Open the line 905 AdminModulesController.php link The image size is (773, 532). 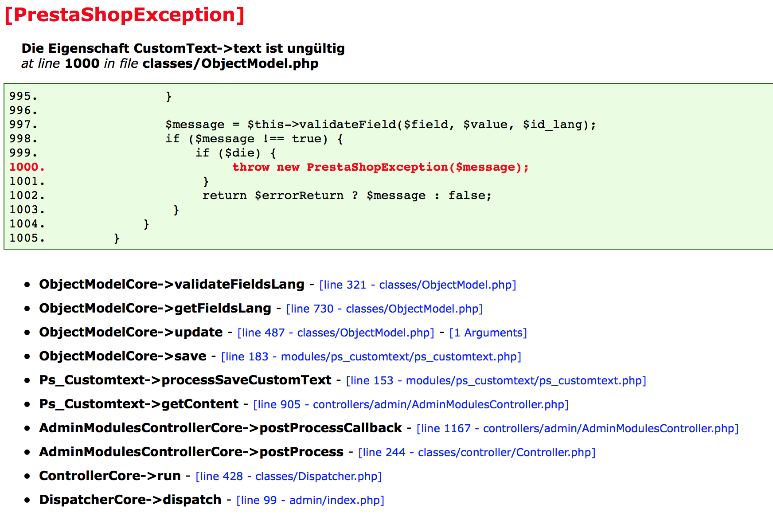pyautogui.click(x=411, y=404)
